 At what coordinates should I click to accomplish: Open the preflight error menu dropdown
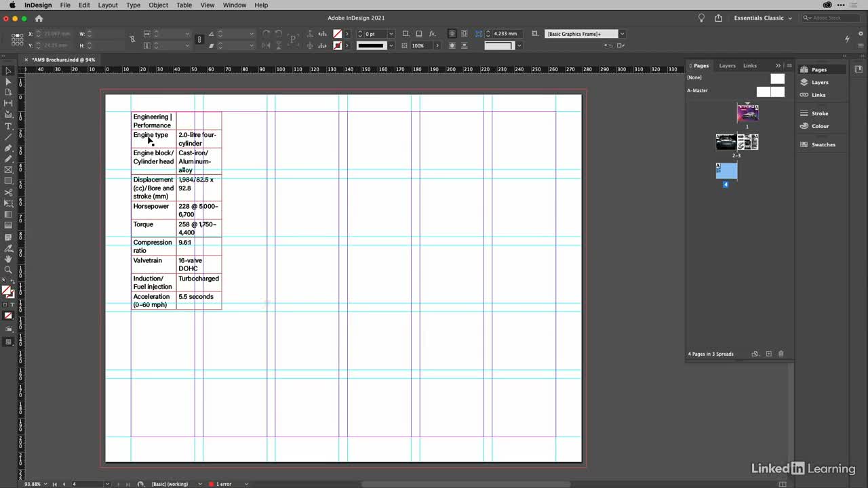(246, 484)
